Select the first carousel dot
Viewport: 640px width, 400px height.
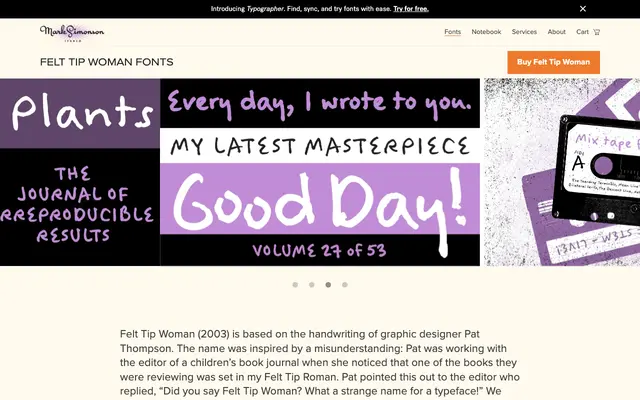click(295, 285)
